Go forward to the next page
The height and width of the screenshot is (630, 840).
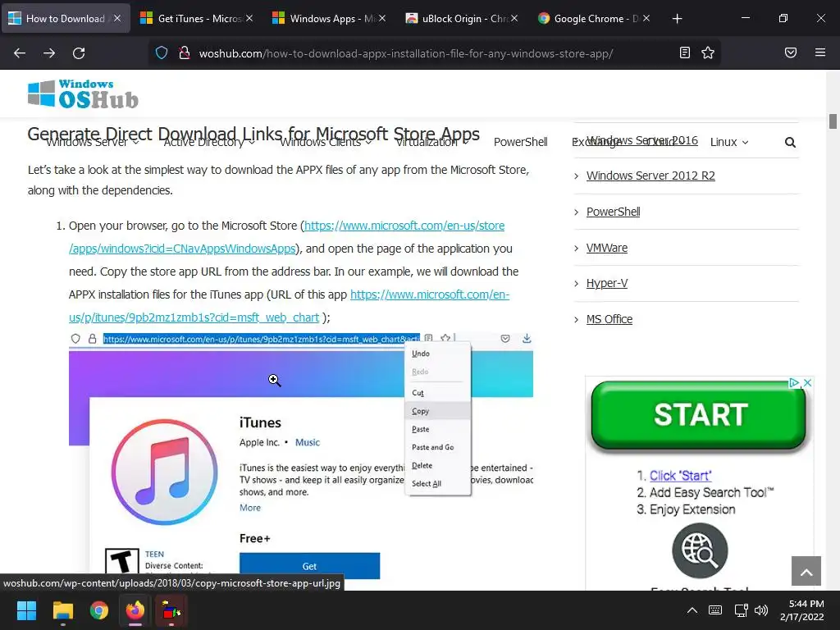click(49, 52)
